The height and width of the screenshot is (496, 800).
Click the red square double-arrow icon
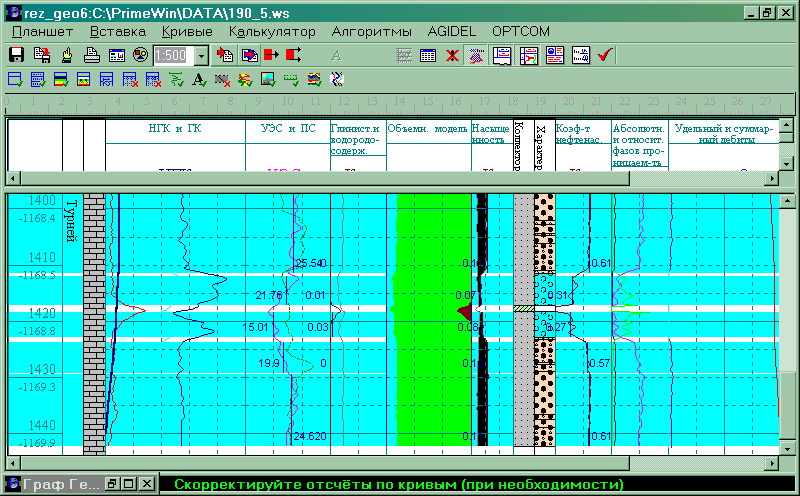pos(294,55)
